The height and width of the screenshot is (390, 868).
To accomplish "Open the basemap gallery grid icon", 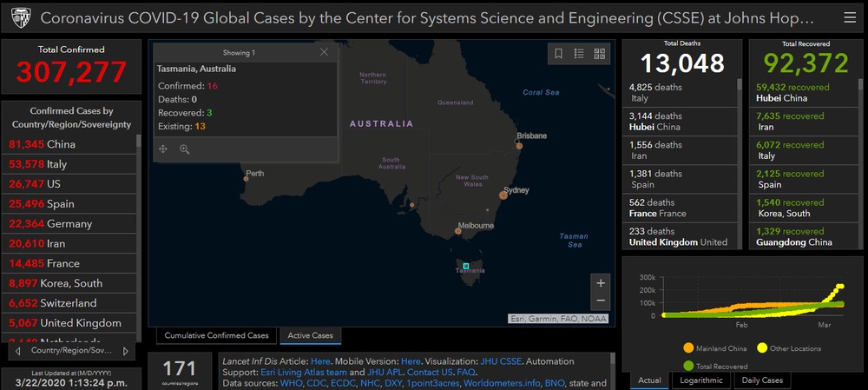I will pos(599,54).
